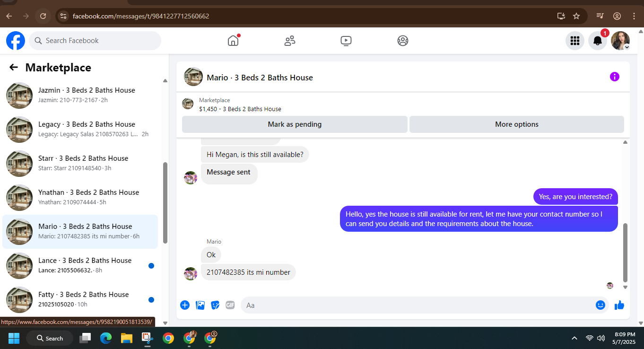Open Jazmin conversation in list
The height and width of the screenshot is (349, 644).
tap(80, 95)
